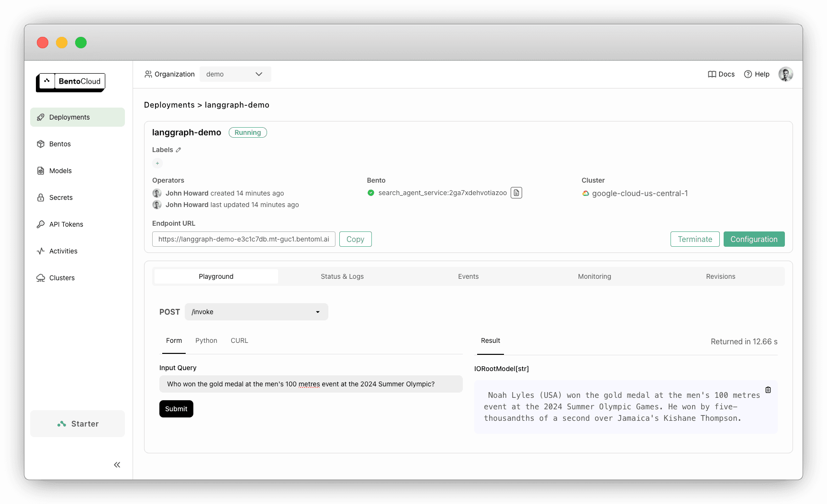Copy the search_agent_service Bento tag
The height and width of the screenshot is (504, 827).
click(516, 193)
